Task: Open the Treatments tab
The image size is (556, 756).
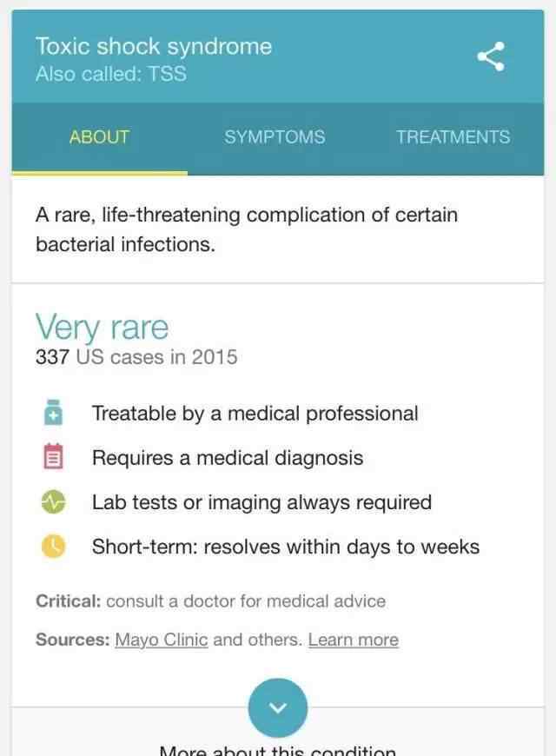Action: (x=453, y=137)
